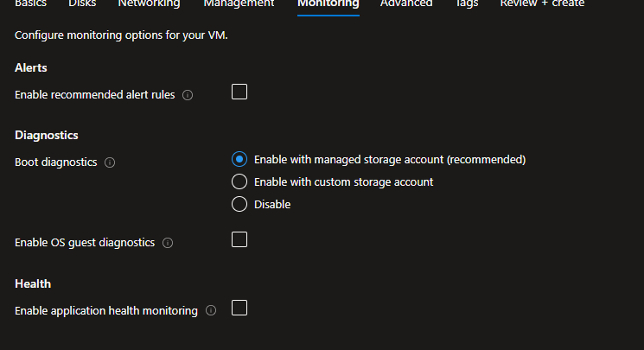
Task: Click the Diagnostics section heading
Action: point(47,136)
